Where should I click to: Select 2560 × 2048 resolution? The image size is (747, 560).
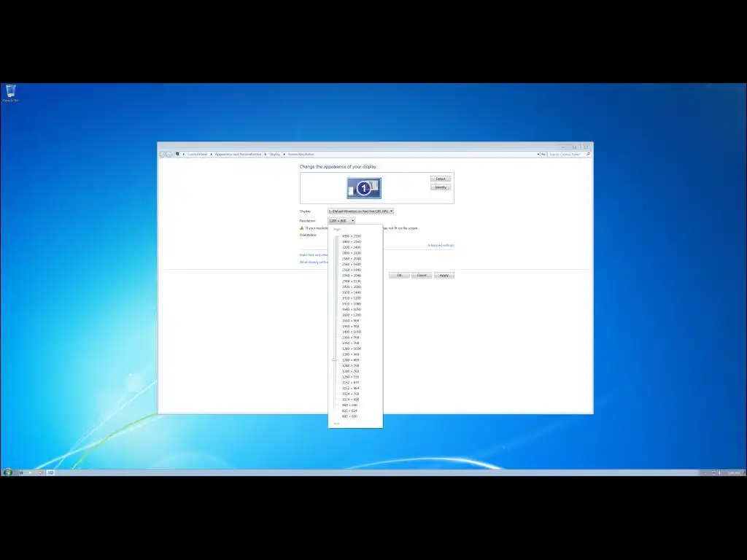[352, 259]
